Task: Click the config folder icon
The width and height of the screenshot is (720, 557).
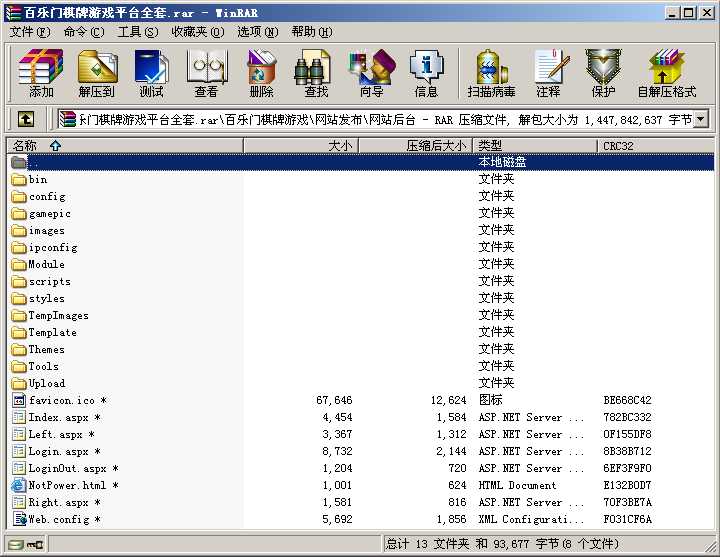Action: pyautogui.click(x=19, y=197)
